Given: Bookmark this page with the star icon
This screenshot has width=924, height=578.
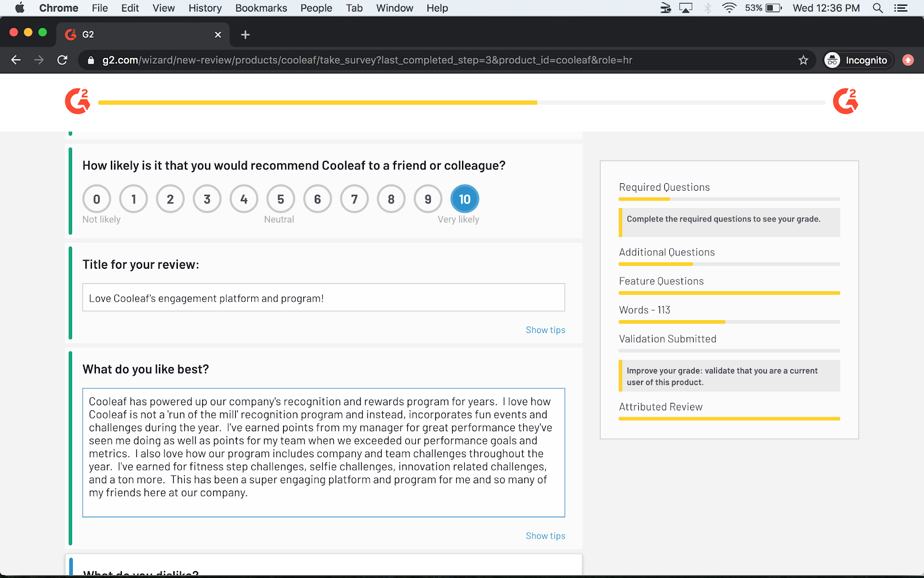Looking at the screenshot, I should [803, 60].
